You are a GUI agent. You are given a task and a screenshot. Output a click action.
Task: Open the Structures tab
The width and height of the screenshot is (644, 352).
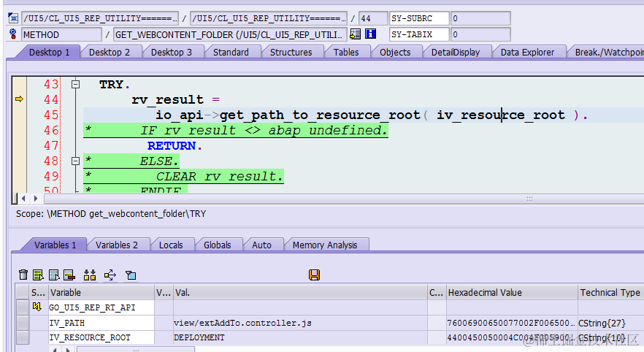coord(291,52)
